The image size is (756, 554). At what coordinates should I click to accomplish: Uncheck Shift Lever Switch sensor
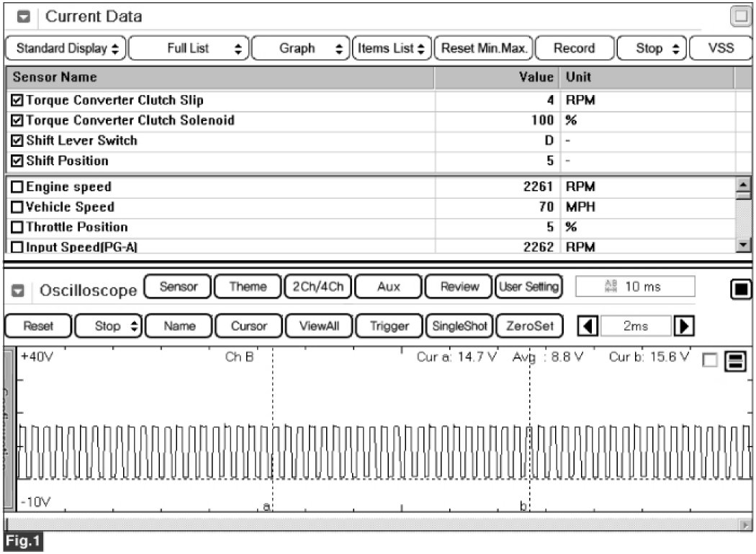pyautogui.click(x=17, y=140)
